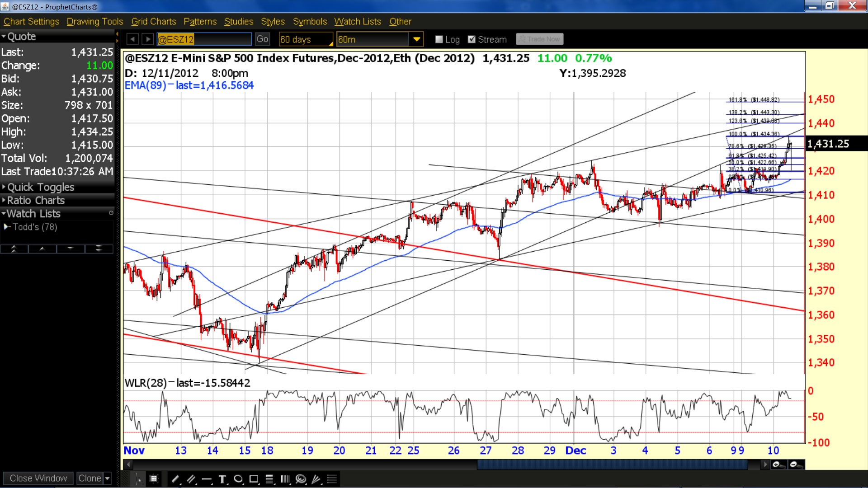Viewport: 868px width, 488px height.
Task: Open the Drawing Tools menu
Action: coord(95,21)
